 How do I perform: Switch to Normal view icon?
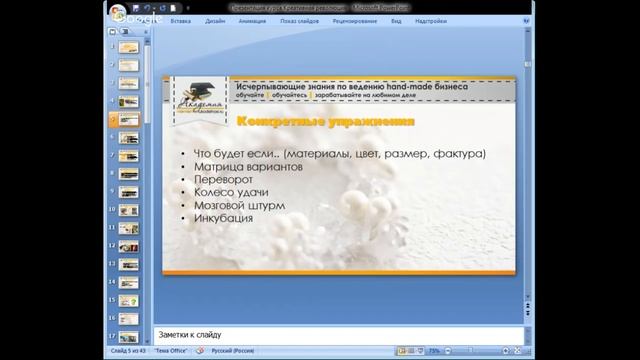402,351
